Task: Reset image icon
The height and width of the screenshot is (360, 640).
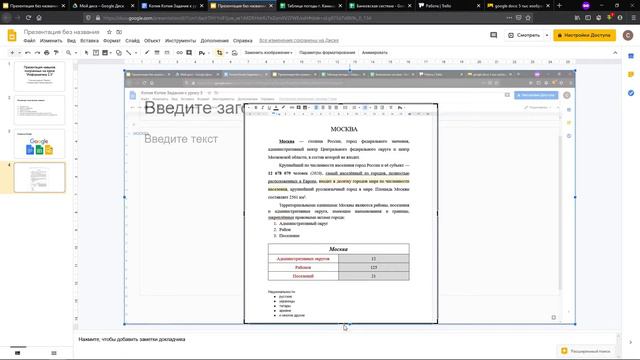Action: click(234, 53)
